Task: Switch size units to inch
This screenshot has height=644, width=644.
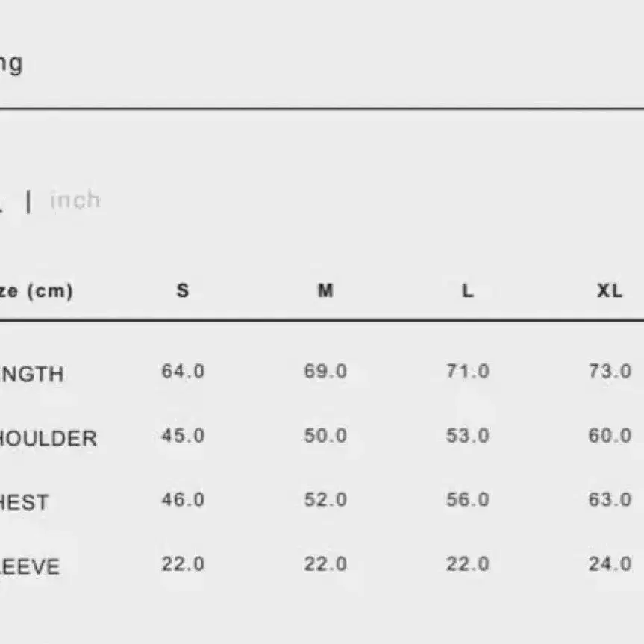Action: [x=75, y=201]
